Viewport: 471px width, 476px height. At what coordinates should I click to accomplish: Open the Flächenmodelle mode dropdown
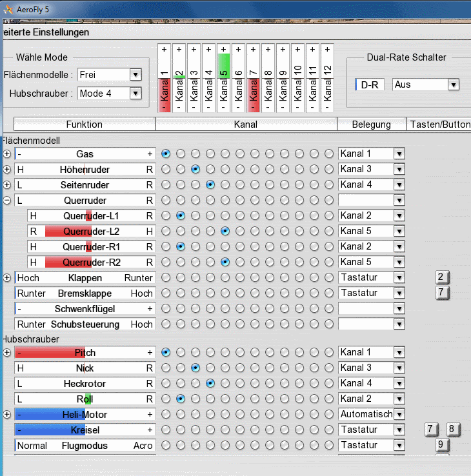(135, 75)
